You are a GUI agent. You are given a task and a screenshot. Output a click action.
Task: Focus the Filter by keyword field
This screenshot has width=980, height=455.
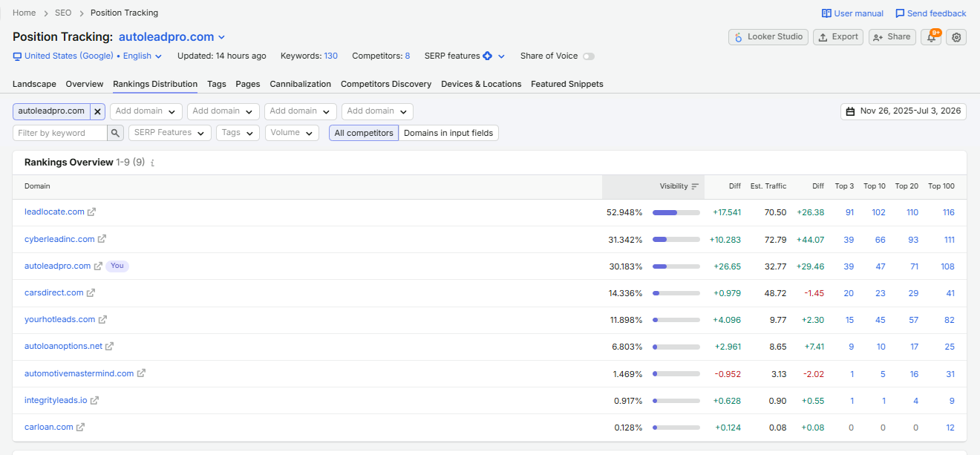[x=59, y=133]
